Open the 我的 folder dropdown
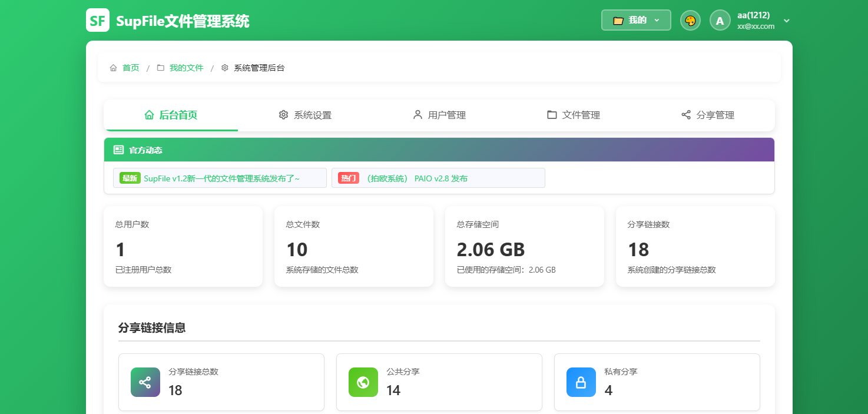868x414 pixels. coord(635,20)
